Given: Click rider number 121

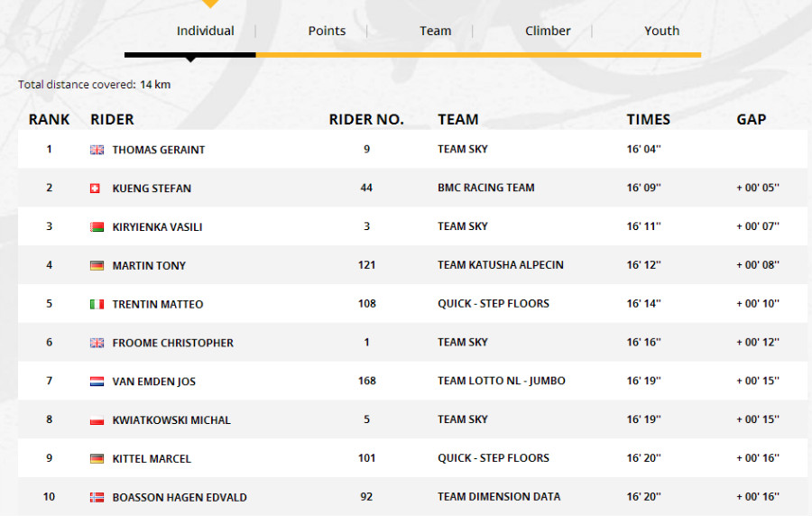Looking at the screenshot, I should point(366,265).
